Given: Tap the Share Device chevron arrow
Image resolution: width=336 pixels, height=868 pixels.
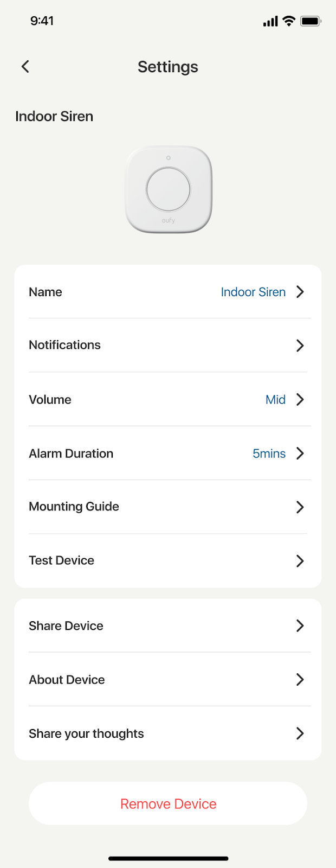Looking at the screenshot, I should [x=300, y=626].
